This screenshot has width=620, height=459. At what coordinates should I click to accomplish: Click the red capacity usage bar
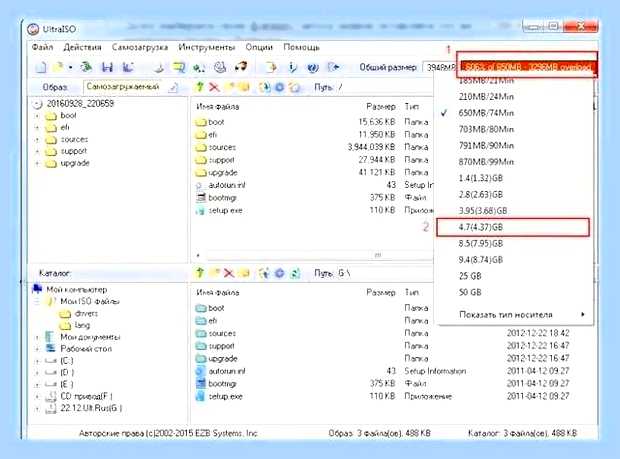[x=527, y=67]
